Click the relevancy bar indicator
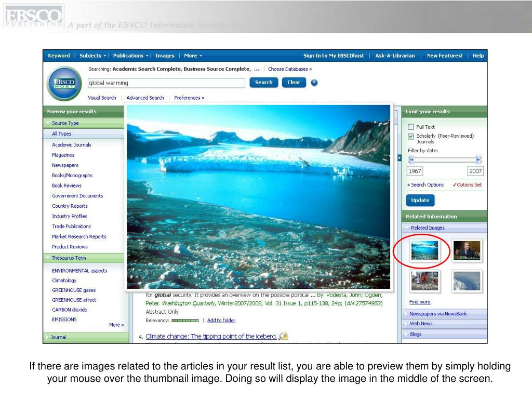Viewport: 532px width, 399px height. [x=185, y=320]
